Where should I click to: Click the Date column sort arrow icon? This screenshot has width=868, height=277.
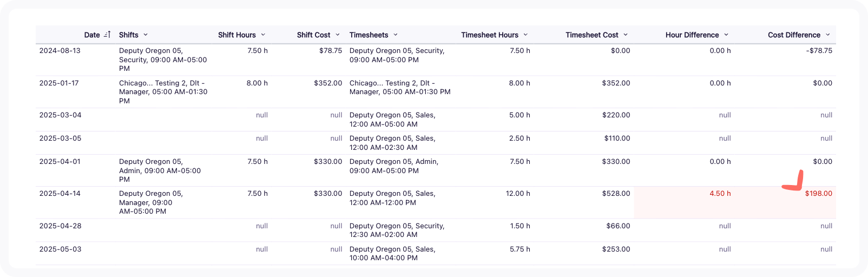(x=107, y=35)
